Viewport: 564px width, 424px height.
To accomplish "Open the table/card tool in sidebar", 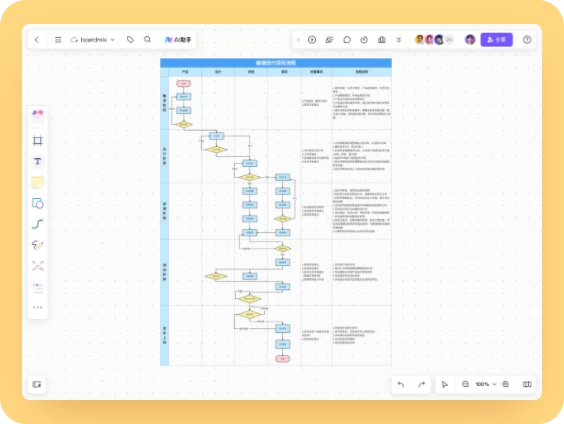I will point(38,287).
